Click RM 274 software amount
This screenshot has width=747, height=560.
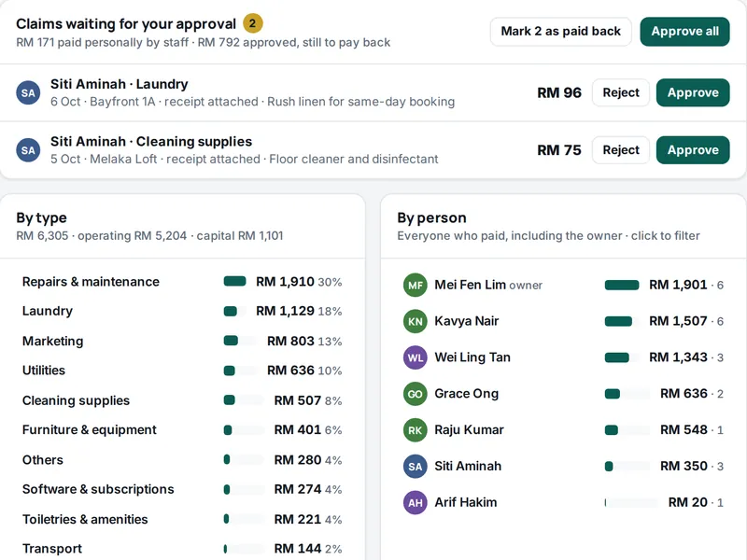(x=298, y=489)
